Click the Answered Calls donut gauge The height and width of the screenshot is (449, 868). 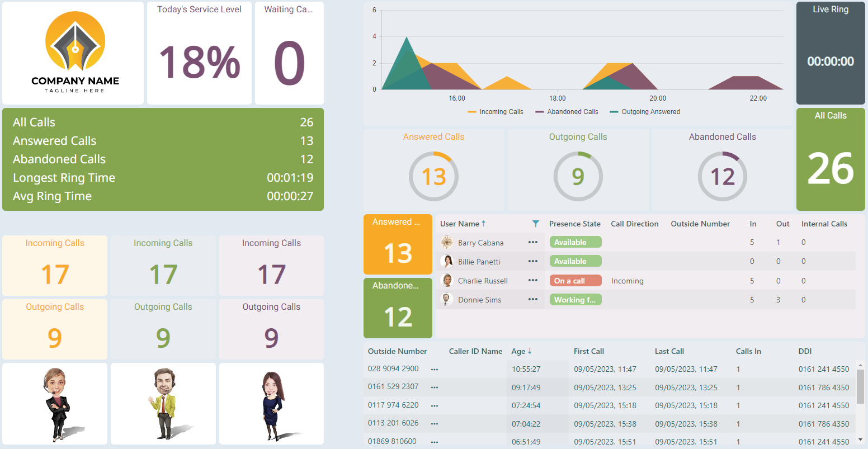pos(433,177)
